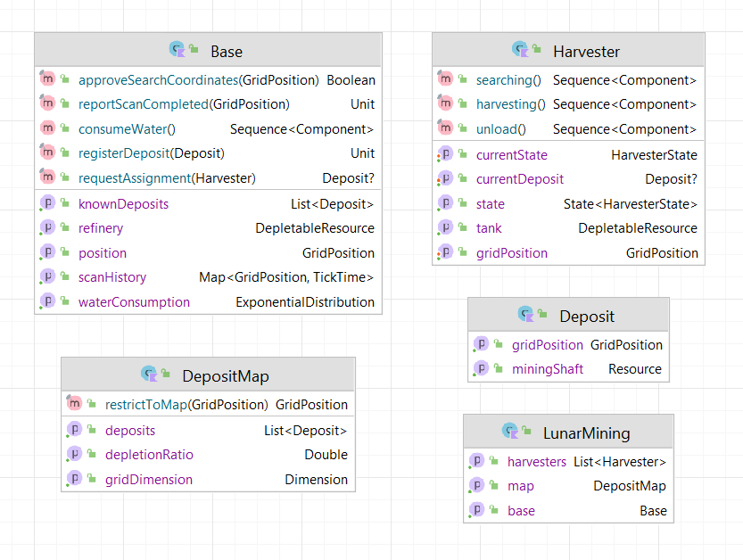The image size is (743, 560).
Task: Click the DepositMap class header icon
Action: point(149,374)
